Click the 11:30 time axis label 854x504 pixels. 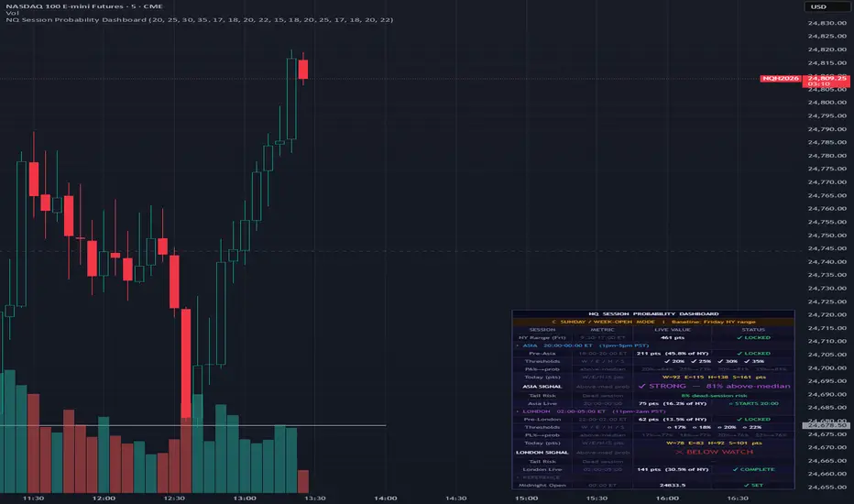pos(33,498)
